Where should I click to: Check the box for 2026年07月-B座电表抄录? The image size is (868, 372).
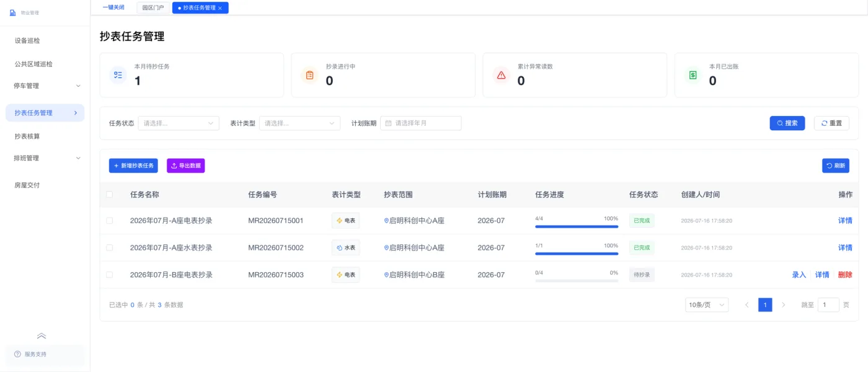(x=110, y=275)
